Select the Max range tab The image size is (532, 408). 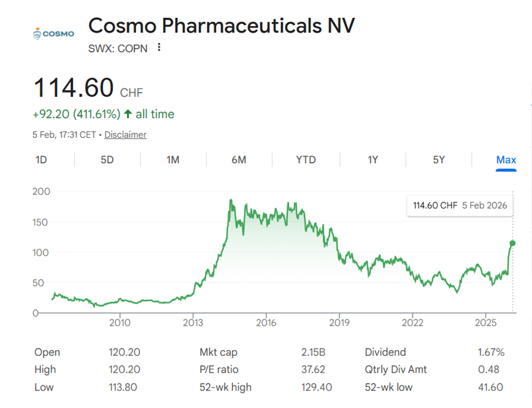[x=506, y=160]
